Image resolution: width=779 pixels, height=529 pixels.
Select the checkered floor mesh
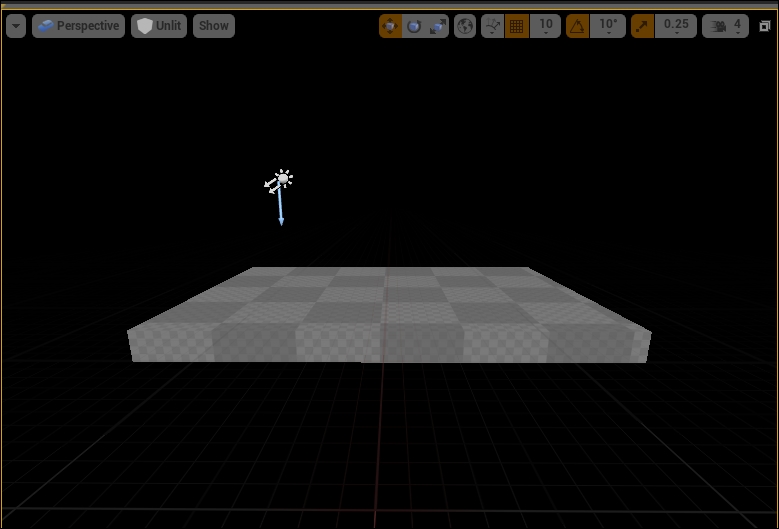coord(389,315)
